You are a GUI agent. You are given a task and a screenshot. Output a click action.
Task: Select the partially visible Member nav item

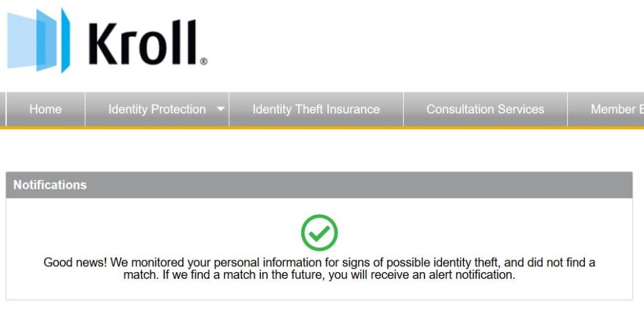(606, 109)
